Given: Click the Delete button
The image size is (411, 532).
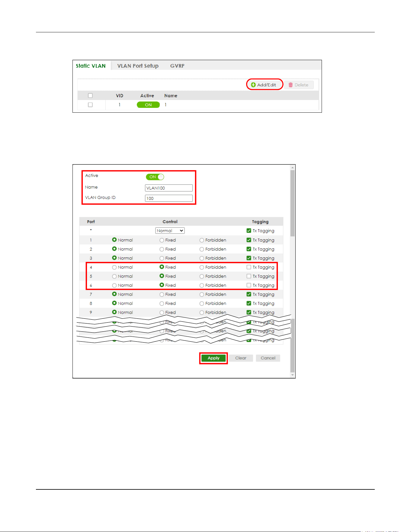Looking at the screenshot, I should pos(299,85).
